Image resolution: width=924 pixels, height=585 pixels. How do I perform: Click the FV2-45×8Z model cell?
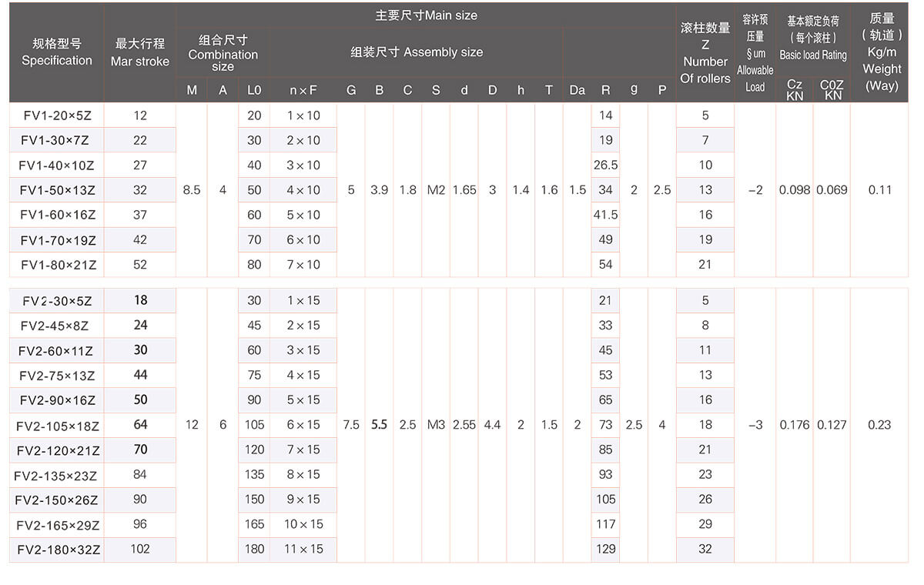pos(57,326)
